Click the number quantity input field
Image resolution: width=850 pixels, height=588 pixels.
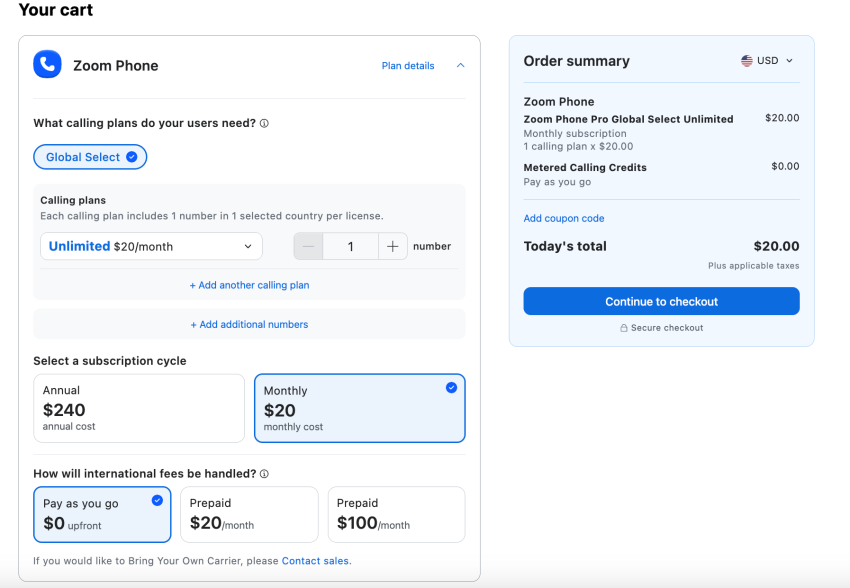(350, 246)
